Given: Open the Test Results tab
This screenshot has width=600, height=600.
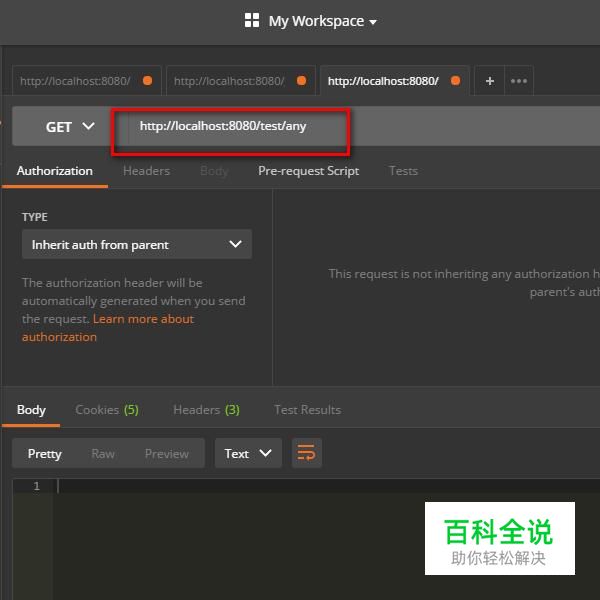Looking at the screenshot, I should pos(307,410).
